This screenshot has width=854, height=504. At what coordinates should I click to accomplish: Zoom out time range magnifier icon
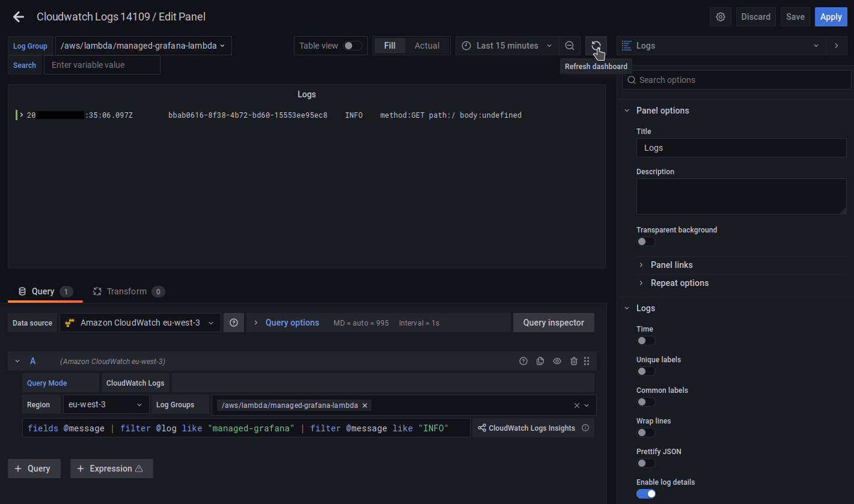pyautogui.click(x=570, y=46)
